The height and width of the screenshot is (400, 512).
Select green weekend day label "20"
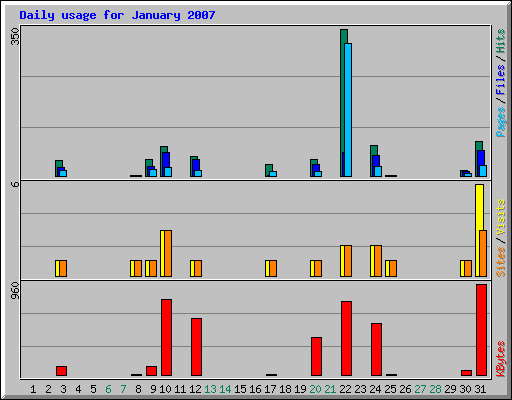[315, 389]
